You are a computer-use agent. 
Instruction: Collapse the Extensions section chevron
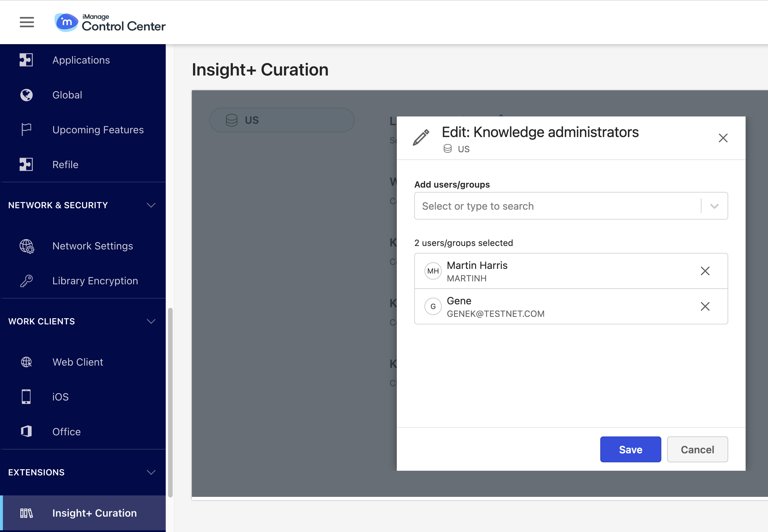pyautogui.click(x=151, y=472)
